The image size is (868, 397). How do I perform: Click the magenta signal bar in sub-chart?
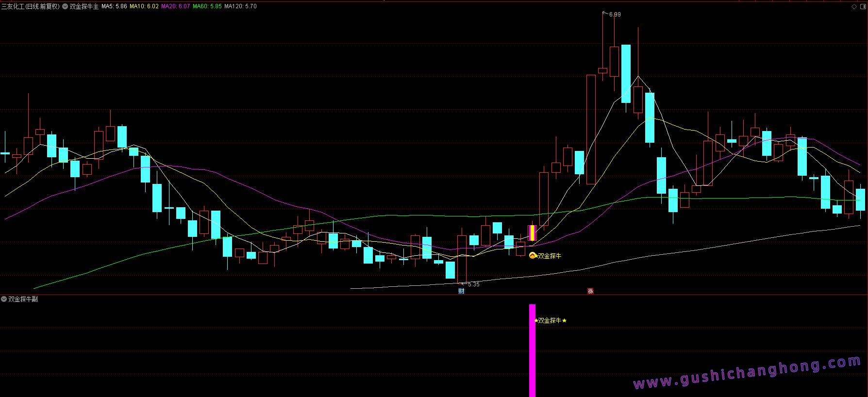[532, 359]
